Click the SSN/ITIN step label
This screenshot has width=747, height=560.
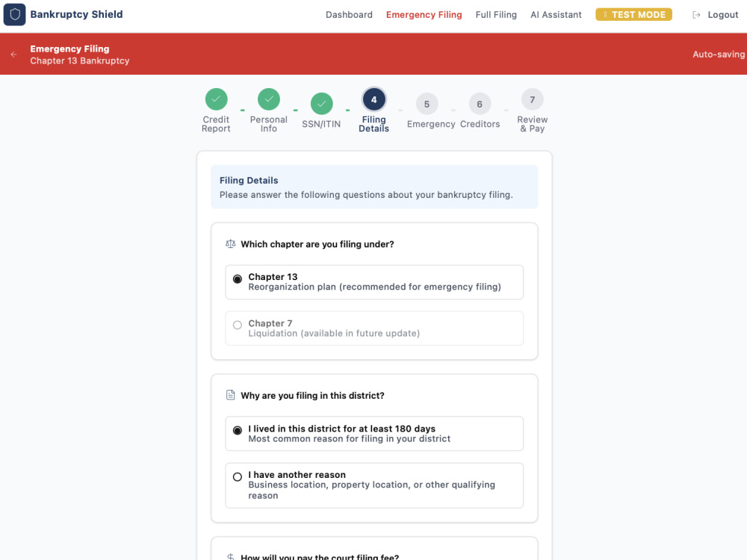[321, 124]
